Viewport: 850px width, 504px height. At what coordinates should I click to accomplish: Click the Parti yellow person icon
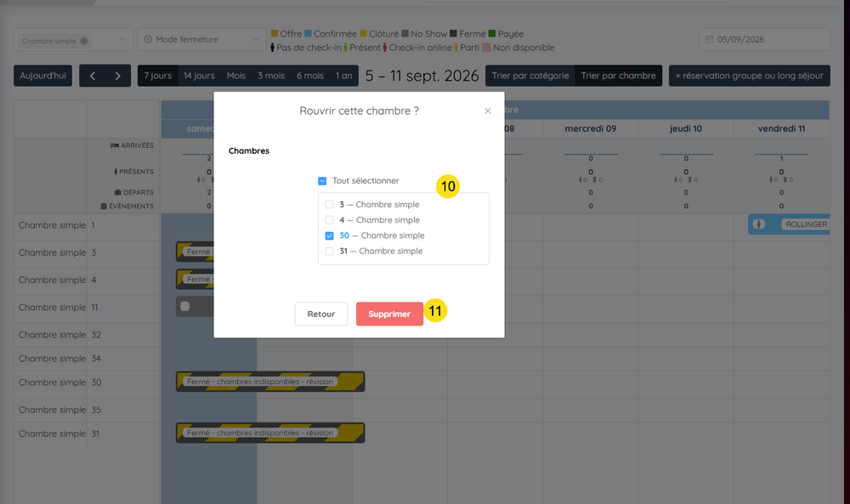(x=456, y=48)
